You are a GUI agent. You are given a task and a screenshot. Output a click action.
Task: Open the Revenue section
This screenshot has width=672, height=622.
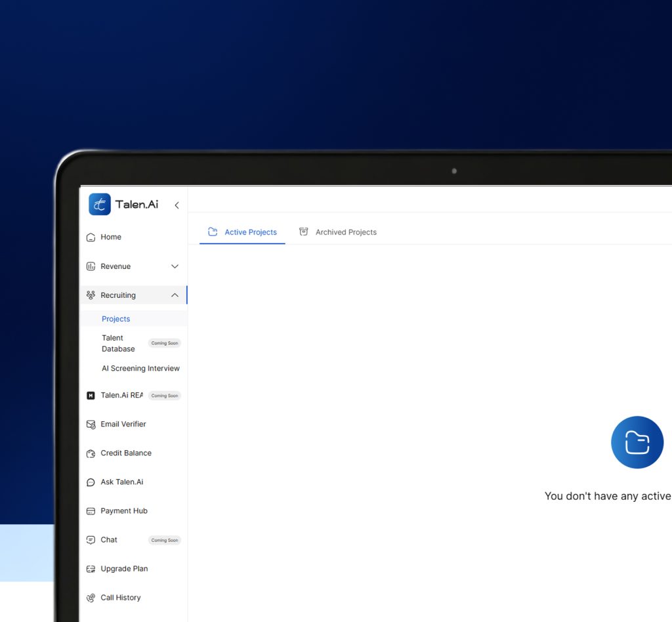[x=133, y=266]
